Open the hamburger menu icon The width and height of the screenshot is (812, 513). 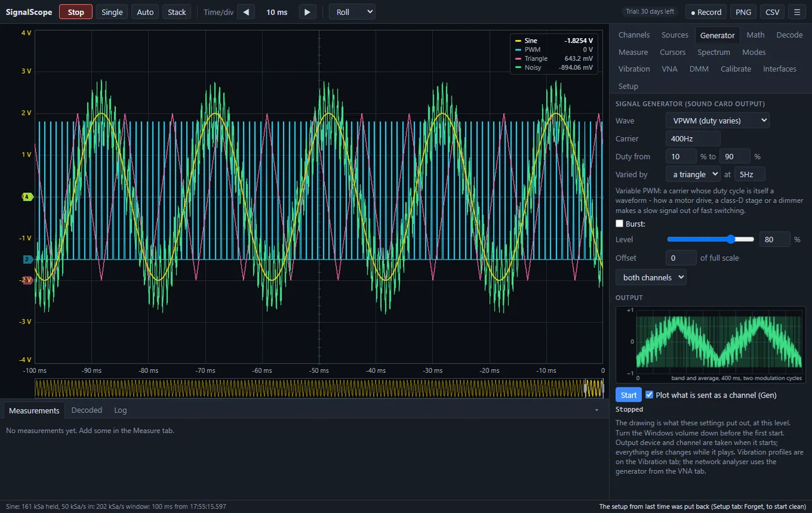coord(797,12)
